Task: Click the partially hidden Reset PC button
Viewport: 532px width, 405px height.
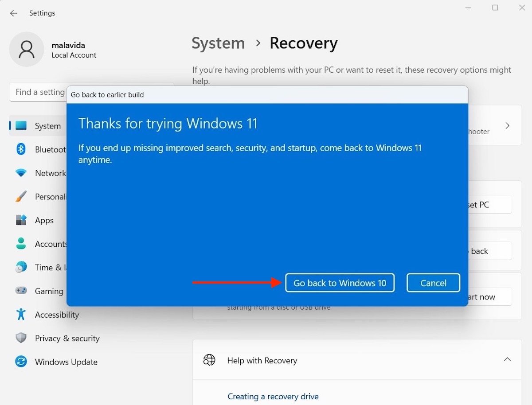Action: tap(489, 205)
